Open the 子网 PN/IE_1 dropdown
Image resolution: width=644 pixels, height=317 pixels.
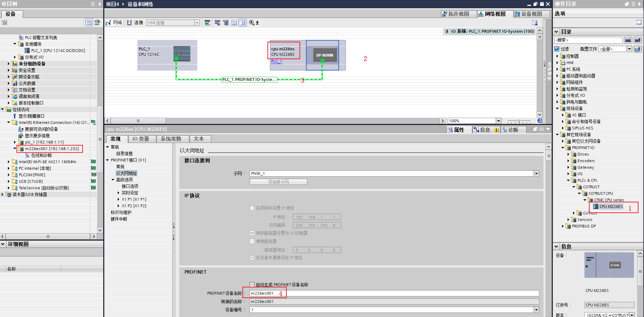(536, 173)
